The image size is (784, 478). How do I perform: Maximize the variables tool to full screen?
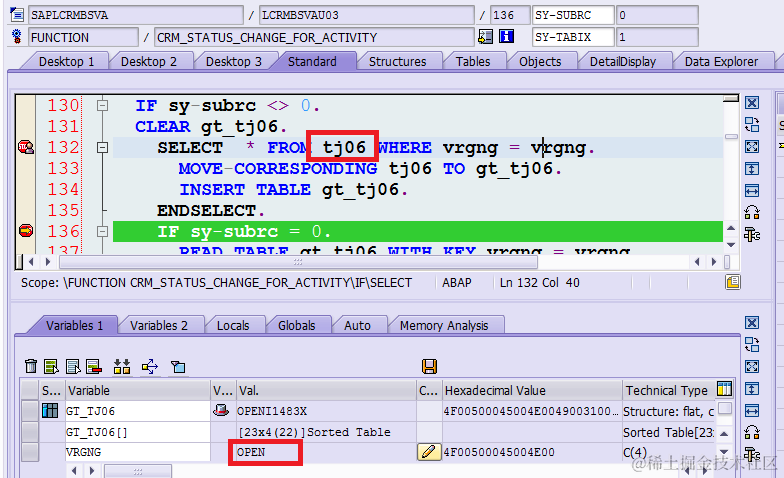[x=752, y=366]
